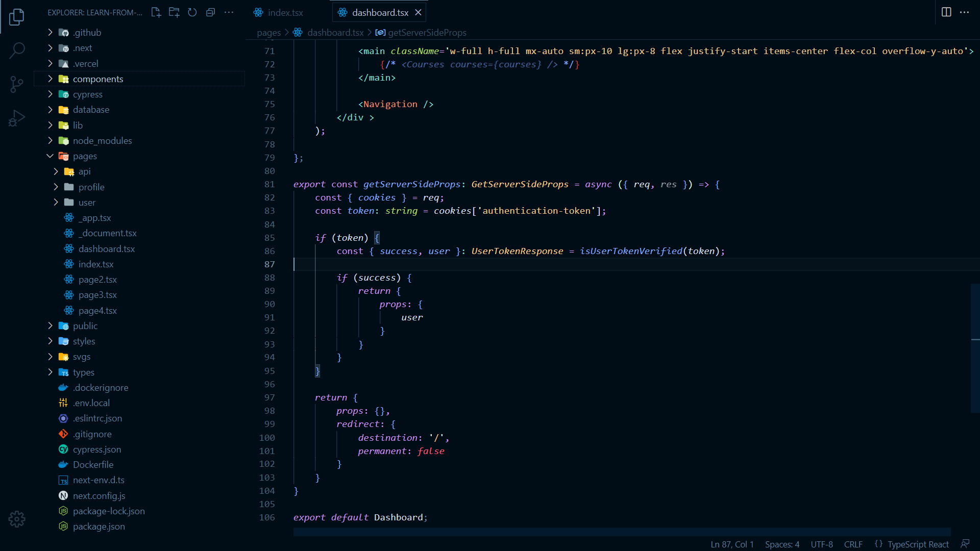Click the horizontal scrollbar below the code
The image size is (980, 551).
tap(622, 532)
